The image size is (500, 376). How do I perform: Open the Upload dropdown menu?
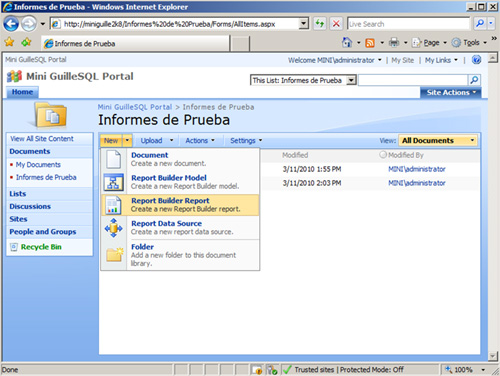[157, 141]
